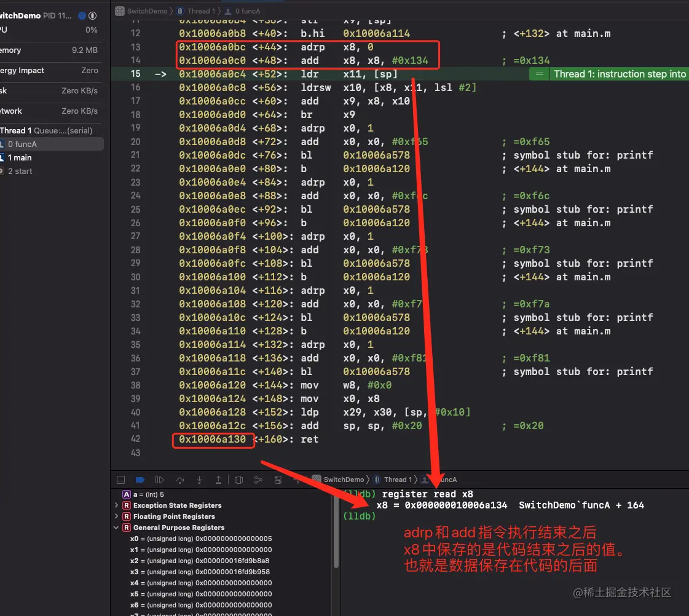Open the Network gauge

(x=49, y=111)
